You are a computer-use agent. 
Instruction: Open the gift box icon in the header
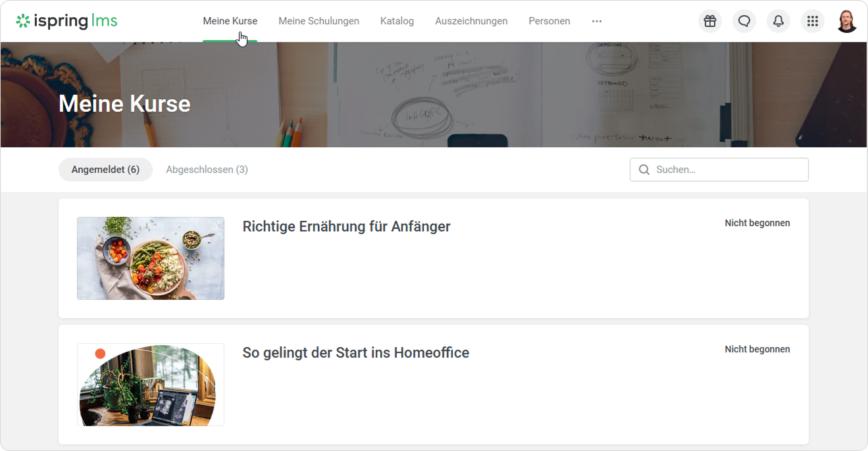pos(709,21)
